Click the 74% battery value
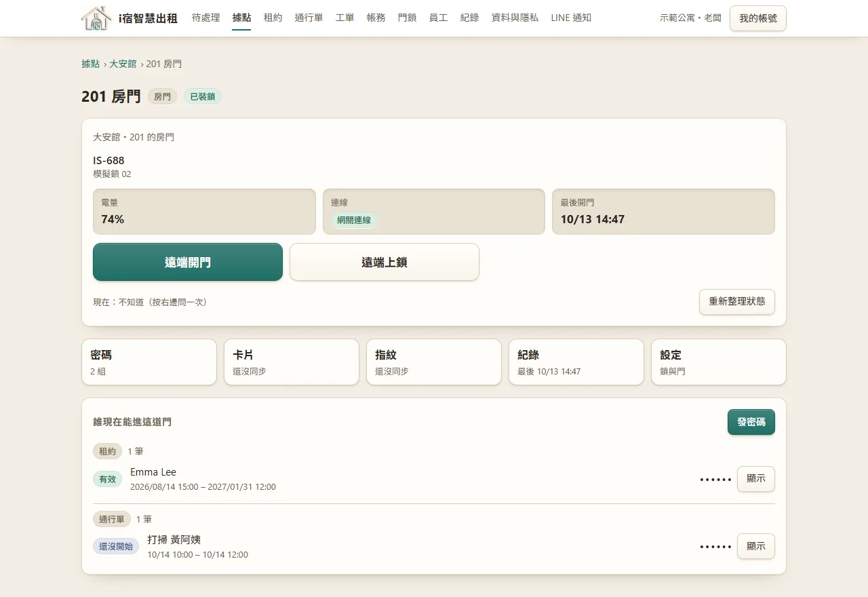This screenshot has width=868, height=597. tap(113, 219)
